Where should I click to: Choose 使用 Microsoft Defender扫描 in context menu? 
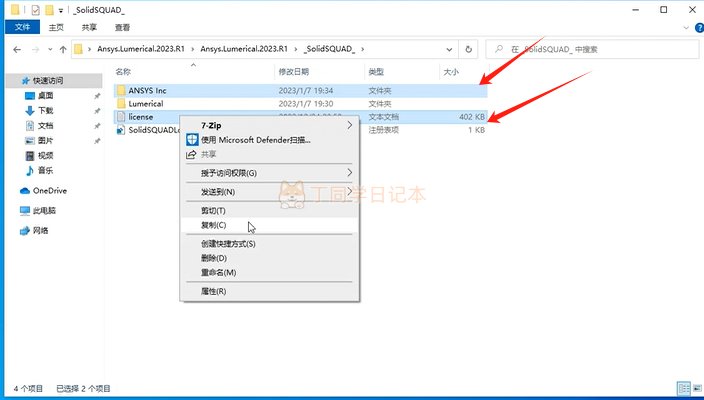click(x=269, y=140)
